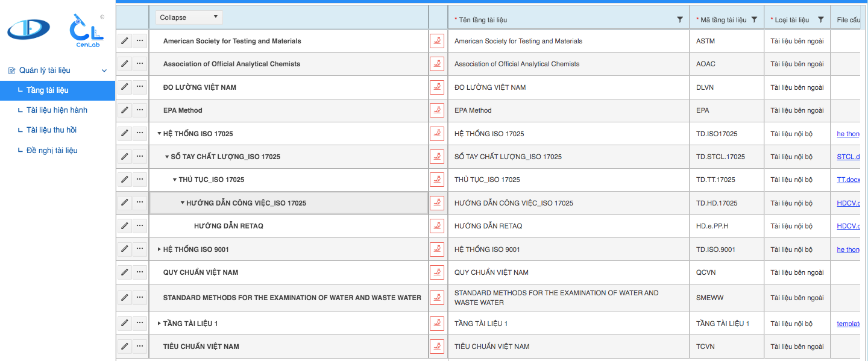This screenshot has height=361, width=868.
Task: Open more options for American Society row
Action: tap(140, 41)
